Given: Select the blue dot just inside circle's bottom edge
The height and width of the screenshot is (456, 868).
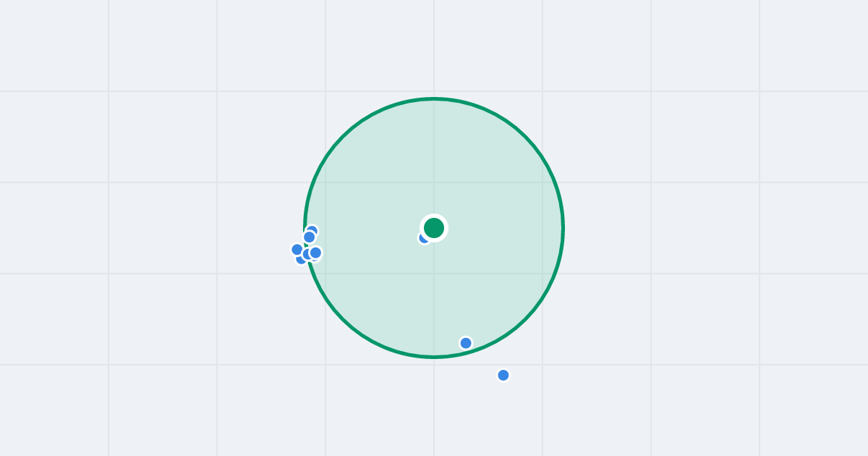Looking at the screenshot, I should 466,343.
